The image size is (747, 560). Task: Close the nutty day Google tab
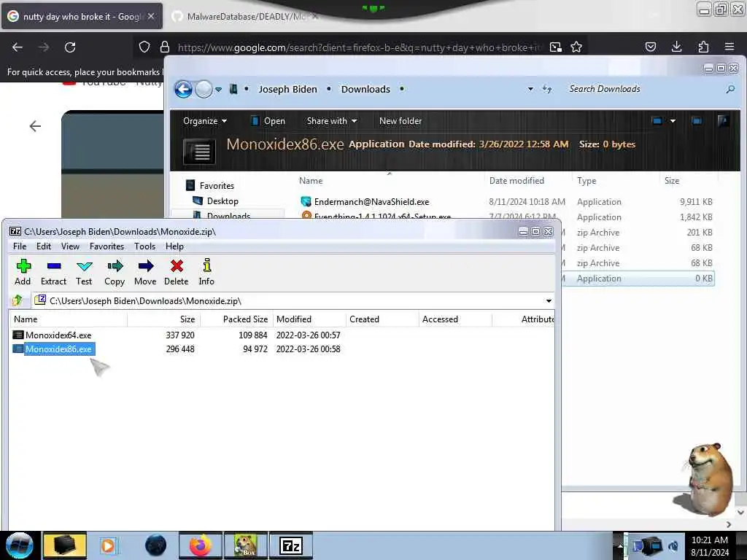click(151, 16)
